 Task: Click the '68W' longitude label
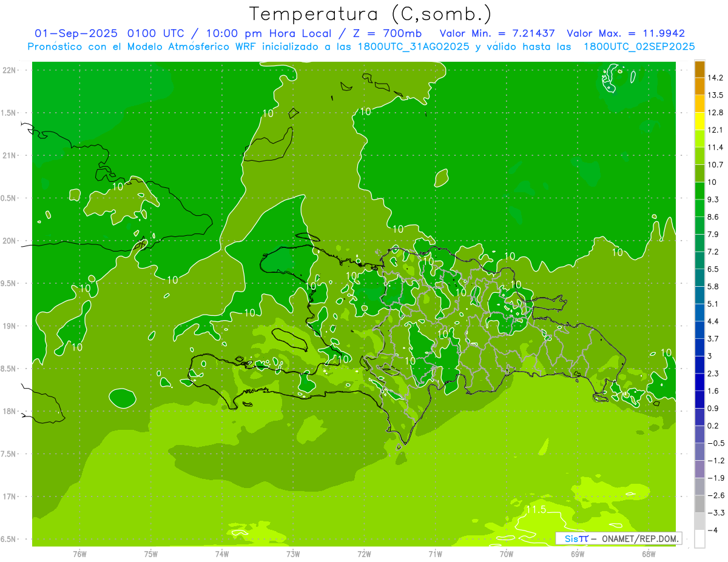649,554
